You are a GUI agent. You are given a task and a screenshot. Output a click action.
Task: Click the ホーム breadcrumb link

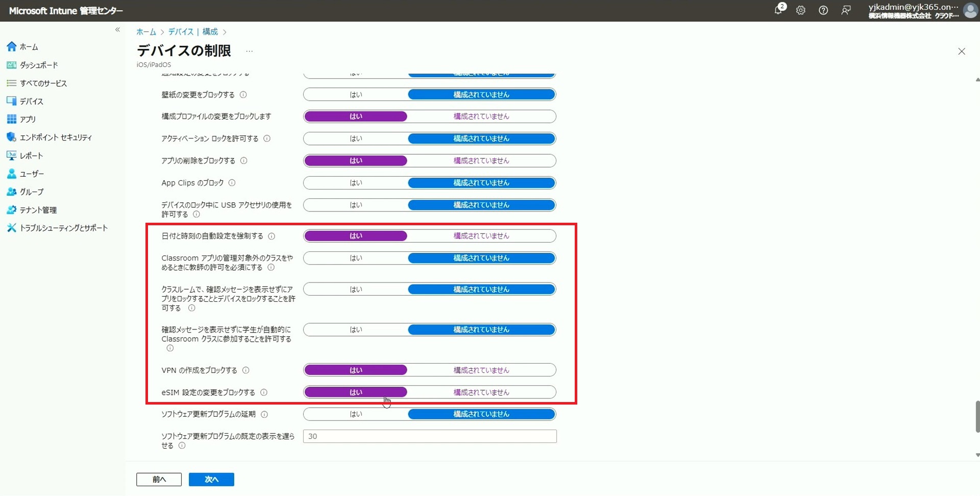point(146,32)
